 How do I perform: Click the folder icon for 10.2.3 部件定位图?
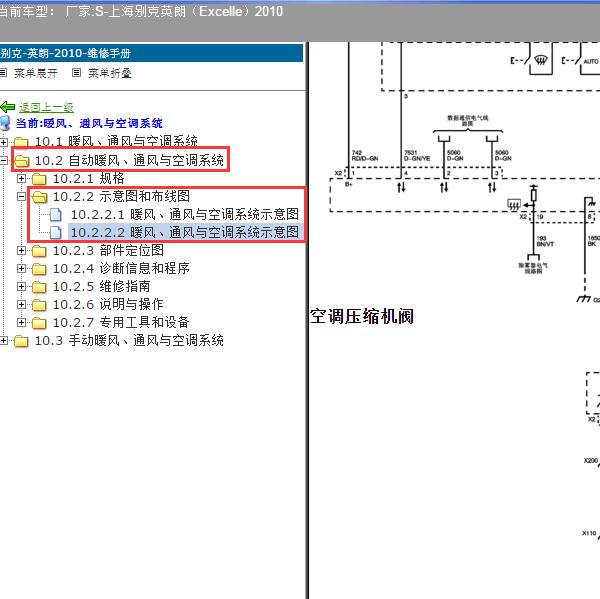point(39,251)
